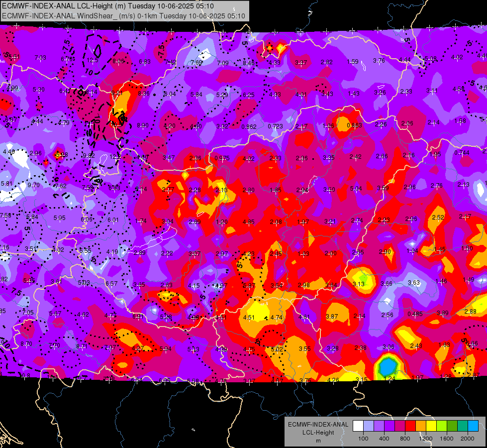Image resolution: width=487 pixels, height=448 pixels.
Task: Click the LCL-Height text in the legend
Action: pyautogui.click(x=318, y=433)
